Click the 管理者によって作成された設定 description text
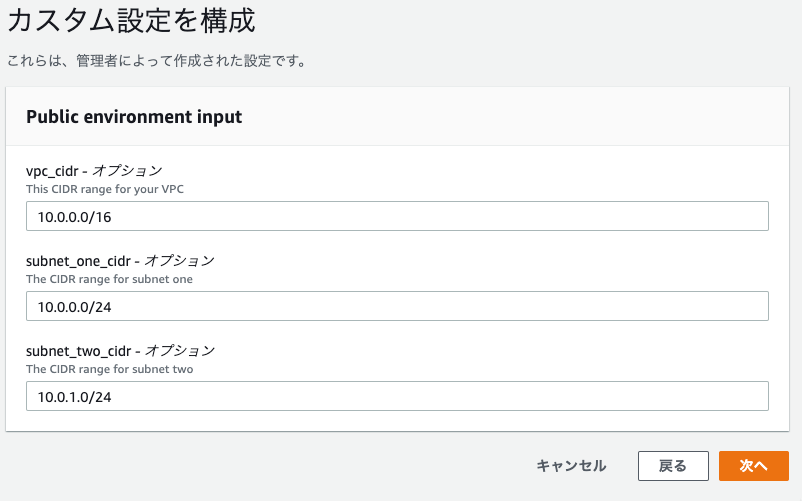The image size is (802, 501). click(157, 61)
